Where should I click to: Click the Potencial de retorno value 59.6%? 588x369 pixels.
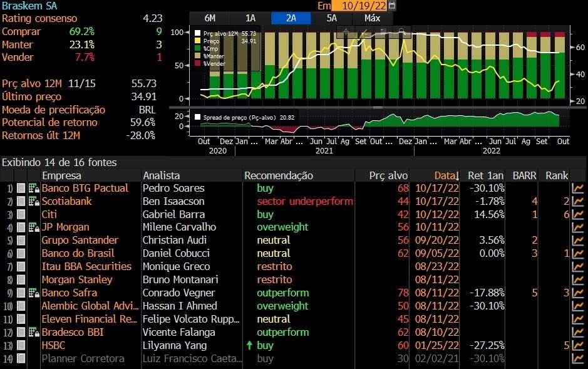pyautogui.click(x=143, y=123)
